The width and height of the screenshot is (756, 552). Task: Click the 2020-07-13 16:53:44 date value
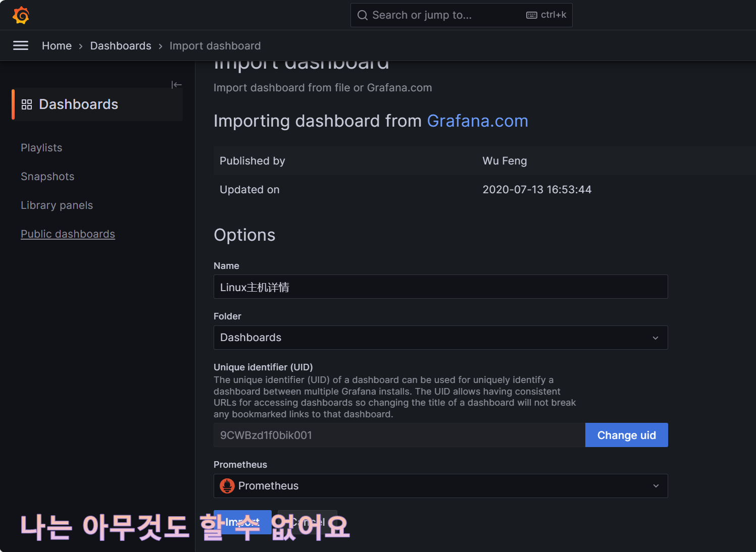click(x=537, y=190)
